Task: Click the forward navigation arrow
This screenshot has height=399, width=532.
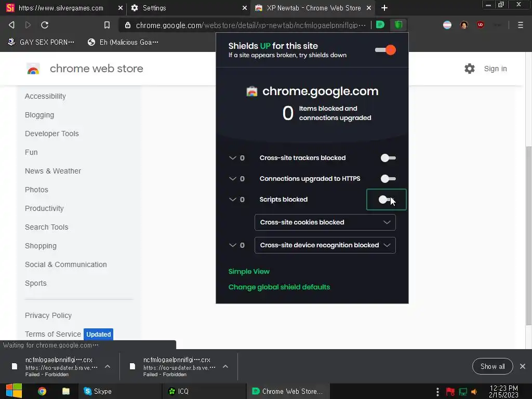Action: [28, 25]
